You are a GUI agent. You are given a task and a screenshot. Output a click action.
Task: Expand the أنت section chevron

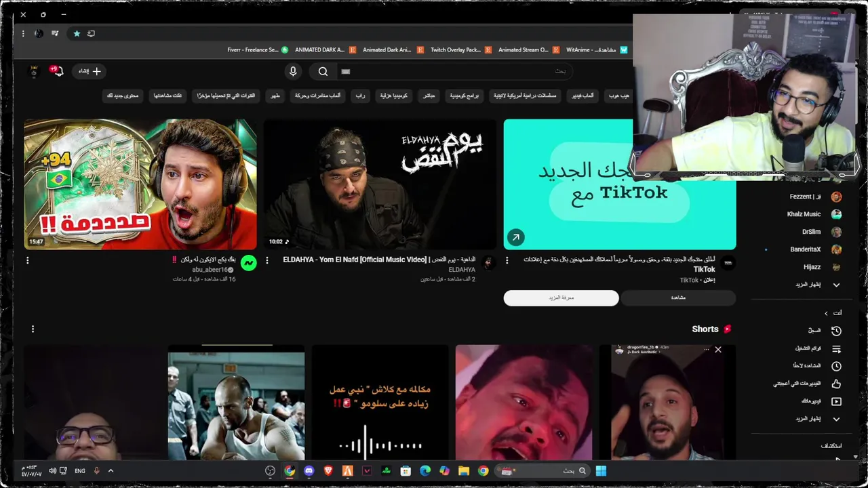pos(826,313)
